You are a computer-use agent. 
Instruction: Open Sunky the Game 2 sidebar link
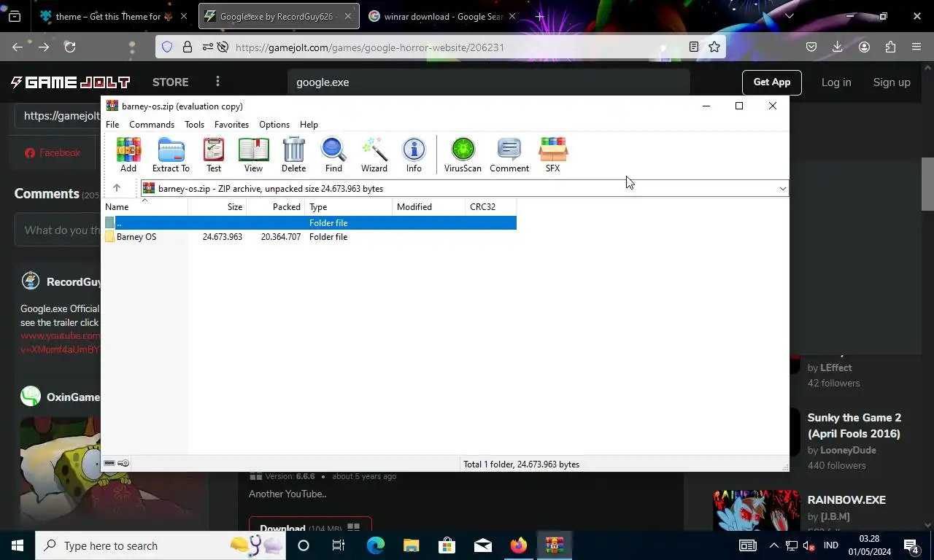click(x=854, y=426)
